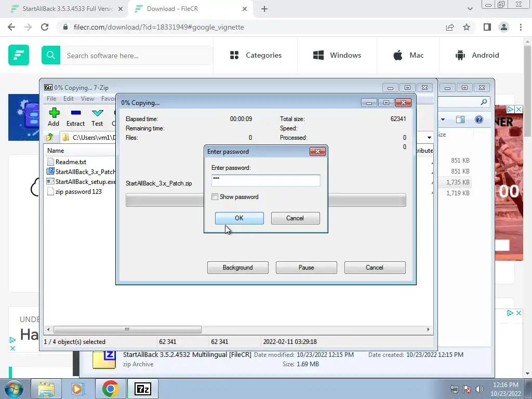This screenshot has width=532, height=399.
Task: Select StartAllBack_setup.exe in the file list
Action: tap(81, 182)
